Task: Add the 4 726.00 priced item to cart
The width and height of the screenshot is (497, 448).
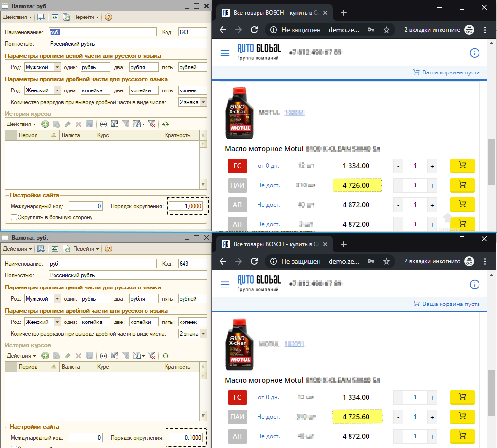Action: tap(462, 185)
